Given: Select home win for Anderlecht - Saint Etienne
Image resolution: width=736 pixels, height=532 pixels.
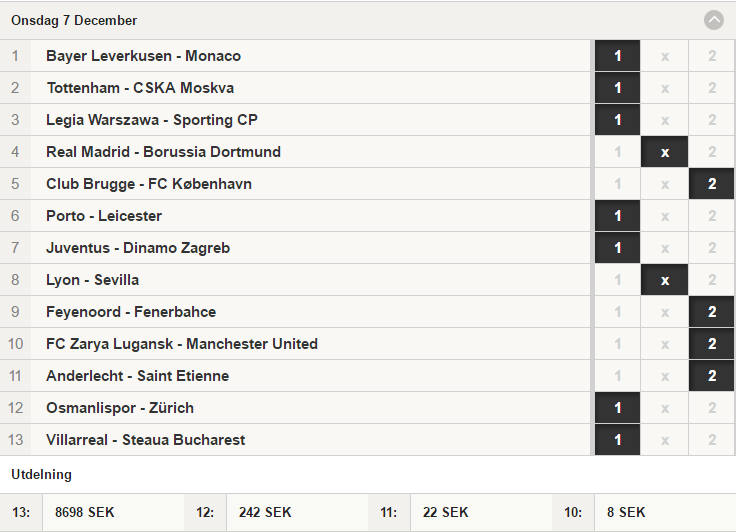Looking at the screenshot, I should click(617, 376).
